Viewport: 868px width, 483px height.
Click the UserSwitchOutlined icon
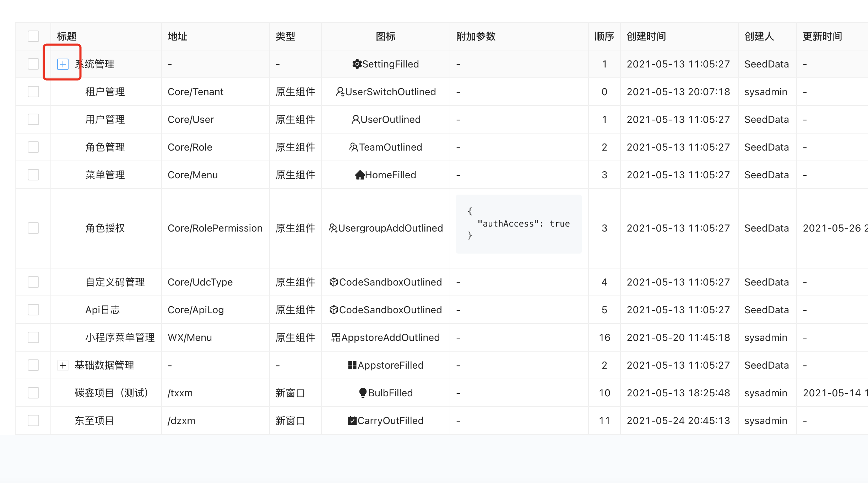[340, 92]
